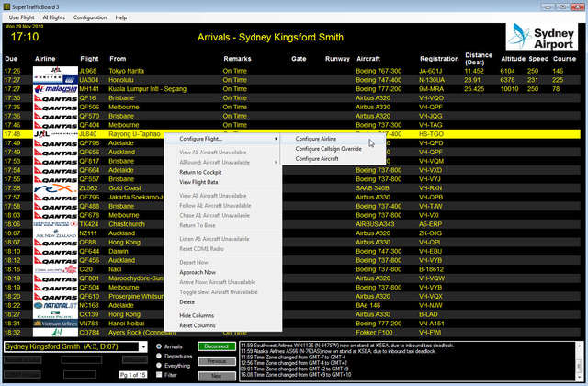Click the Qantas logo for flight QF404
This screenshot has width=588, height=386.
click(55, 125)
